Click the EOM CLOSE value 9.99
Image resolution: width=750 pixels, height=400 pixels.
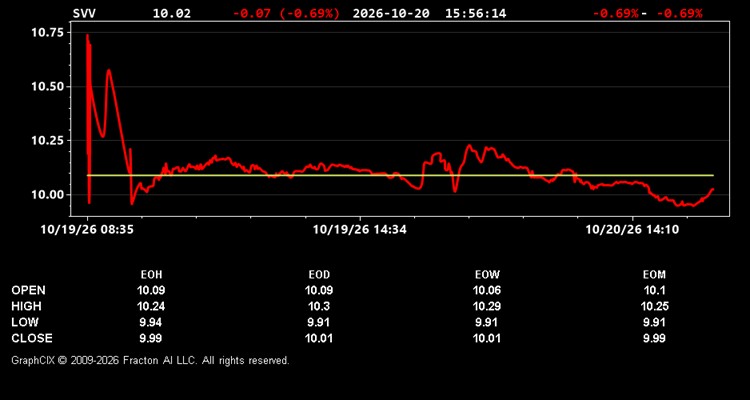[x=654, y=338]
